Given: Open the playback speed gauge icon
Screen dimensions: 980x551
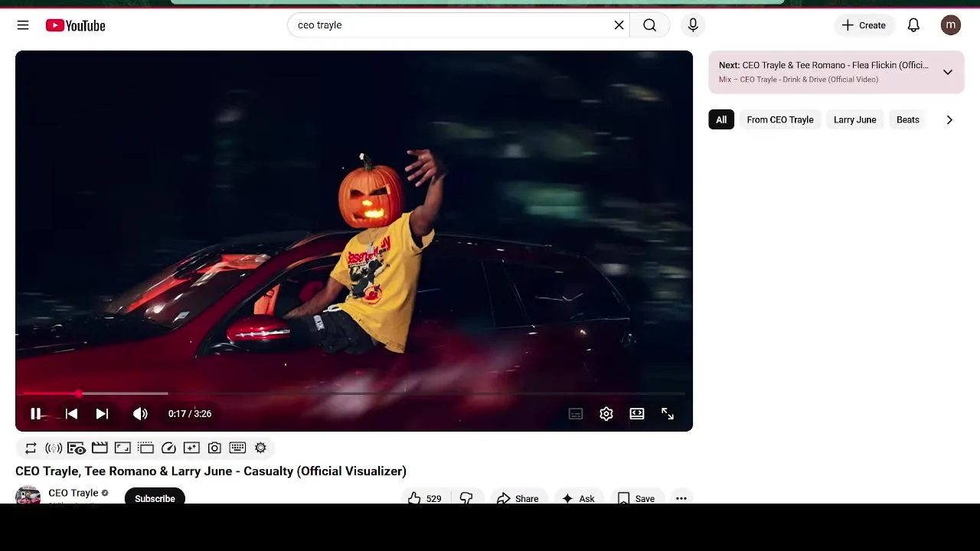Looking at the screenshot, I should (168, 448).
